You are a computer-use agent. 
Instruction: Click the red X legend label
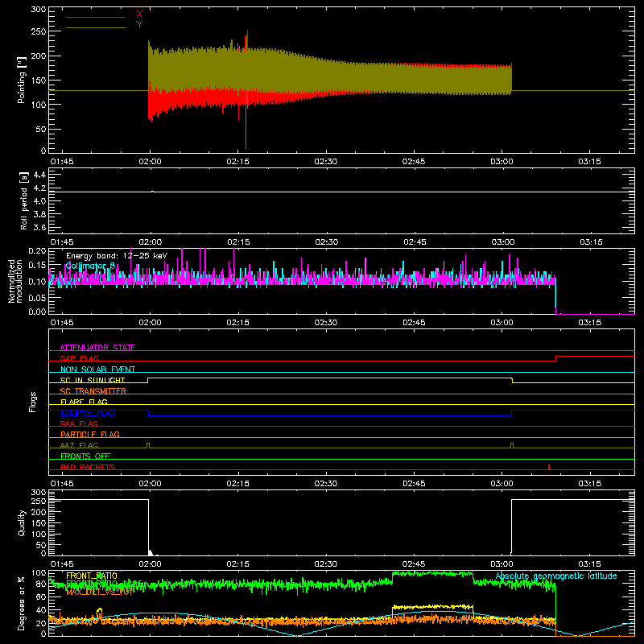pos(139,14)
